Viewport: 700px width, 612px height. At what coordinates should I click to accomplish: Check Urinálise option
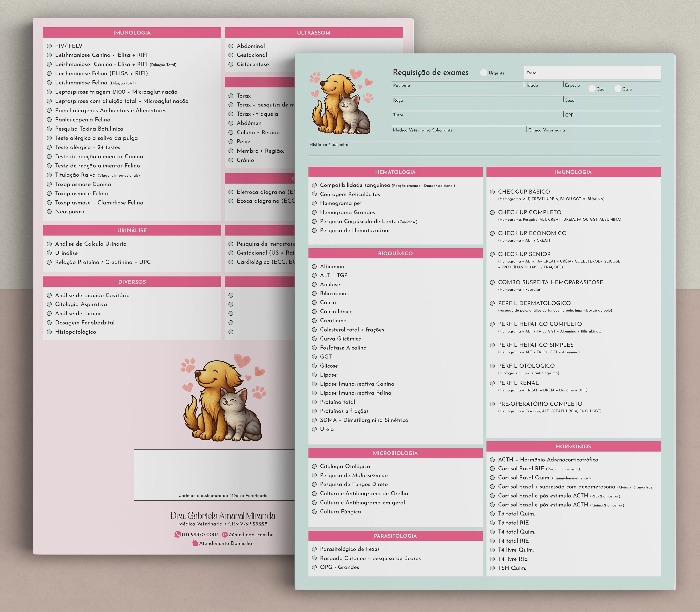(x=49, y=253)
